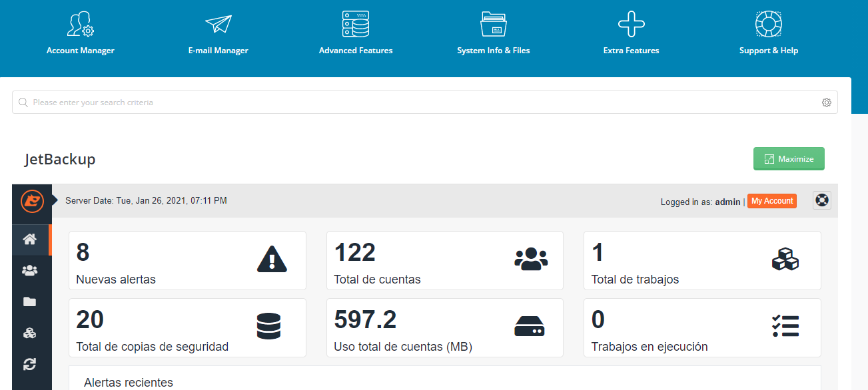Open the Nuevas alertas card text
The image size is (868, 390).
(x=116, y=280)
